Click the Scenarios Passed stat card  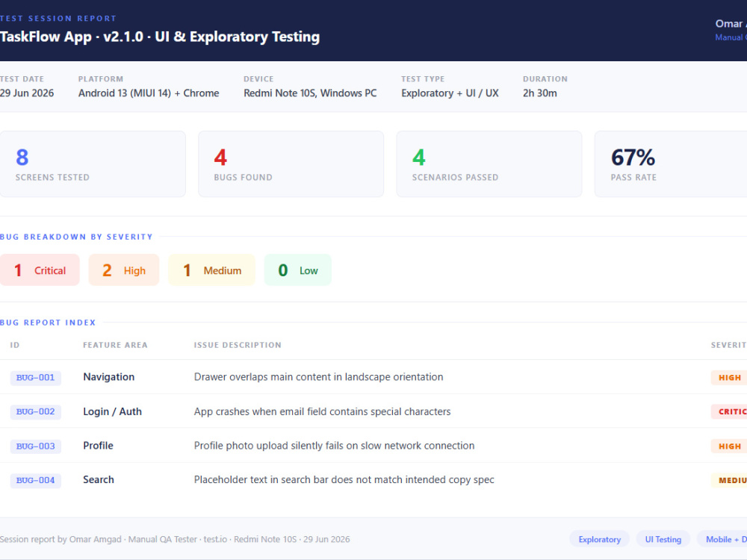489,164
